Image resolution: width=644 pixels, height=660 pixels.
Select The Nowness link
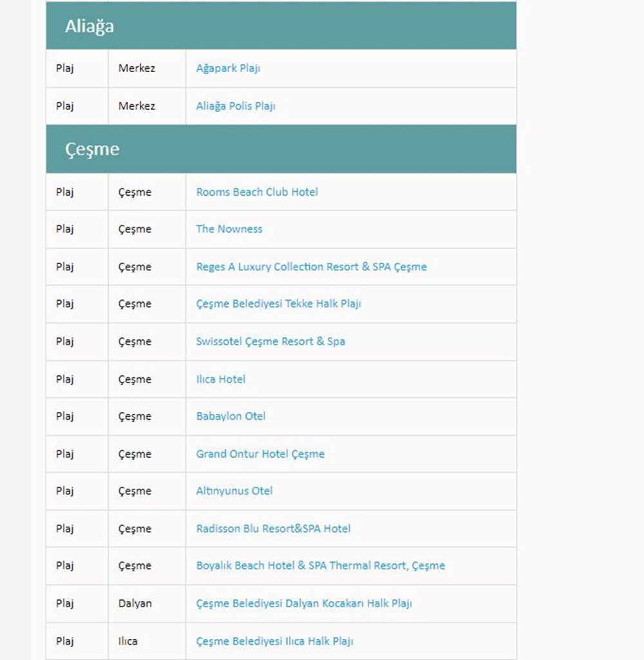pyautogui.click(x=229, y=229)
